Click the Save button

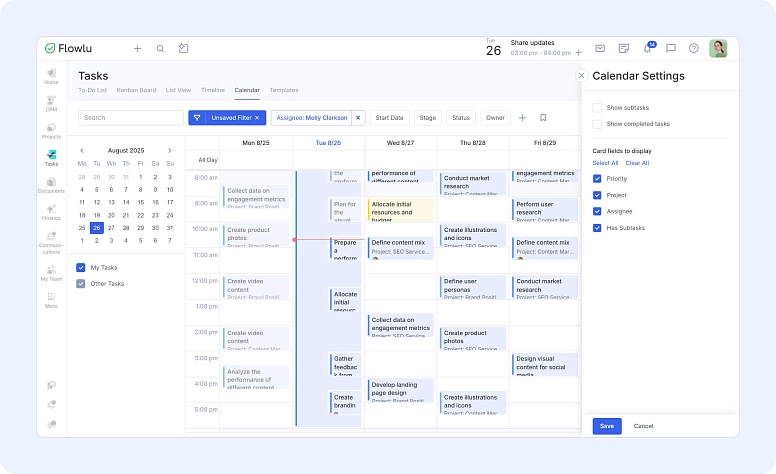606,426
